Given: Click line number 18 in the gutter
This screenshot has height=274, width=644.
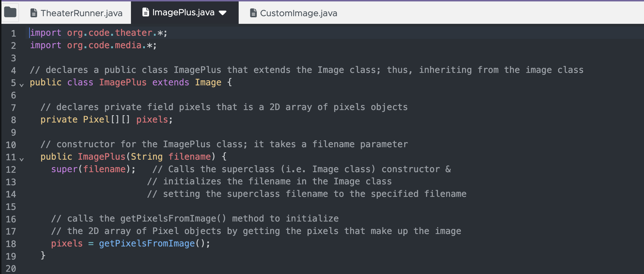Looking at the screenshot, I should 11,244.
